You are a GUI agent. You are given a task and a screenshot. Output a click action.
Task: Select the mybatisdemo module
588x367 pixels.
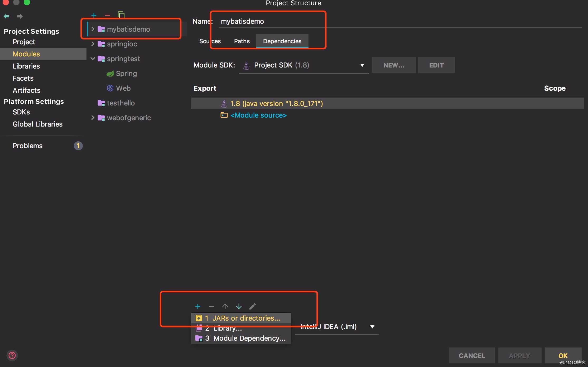[x=128, y=29]
